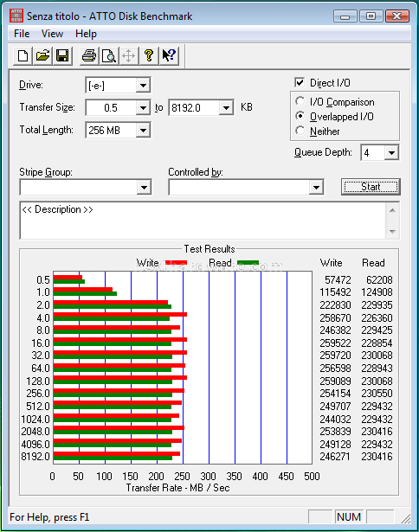The image size is (419, 532).
Task: Click inside the Description text box
Action: point(203,221)
